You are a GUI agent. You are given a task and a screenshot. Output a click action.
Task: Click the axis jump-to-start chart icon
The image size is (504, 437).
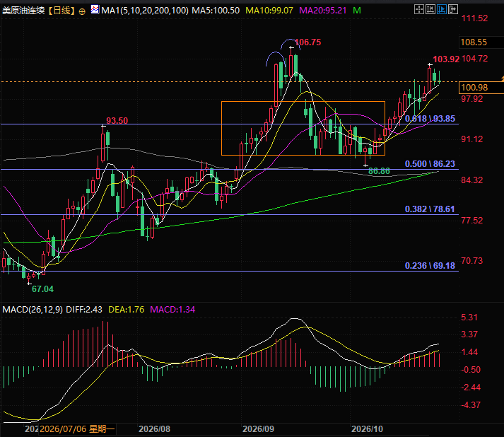(x=430, y=9)
